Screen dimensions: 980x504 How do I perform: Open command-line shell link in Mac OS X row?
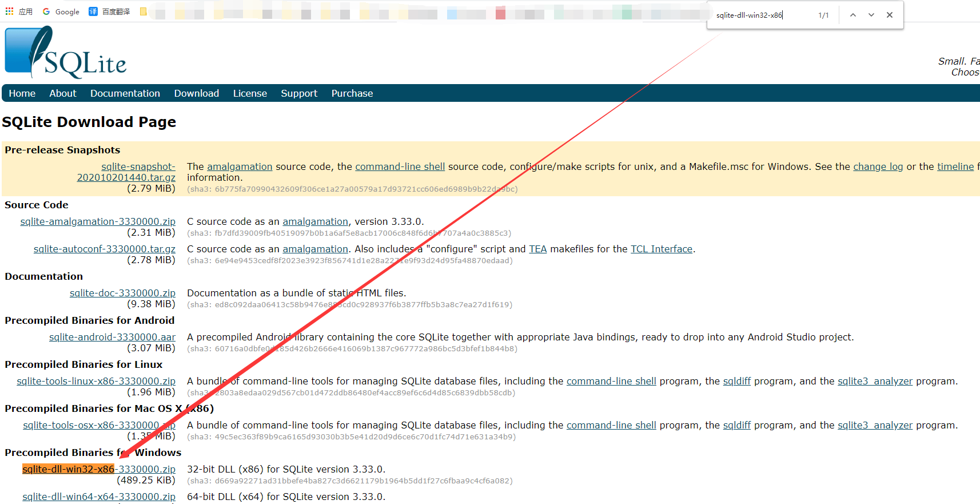coord(611,425)
